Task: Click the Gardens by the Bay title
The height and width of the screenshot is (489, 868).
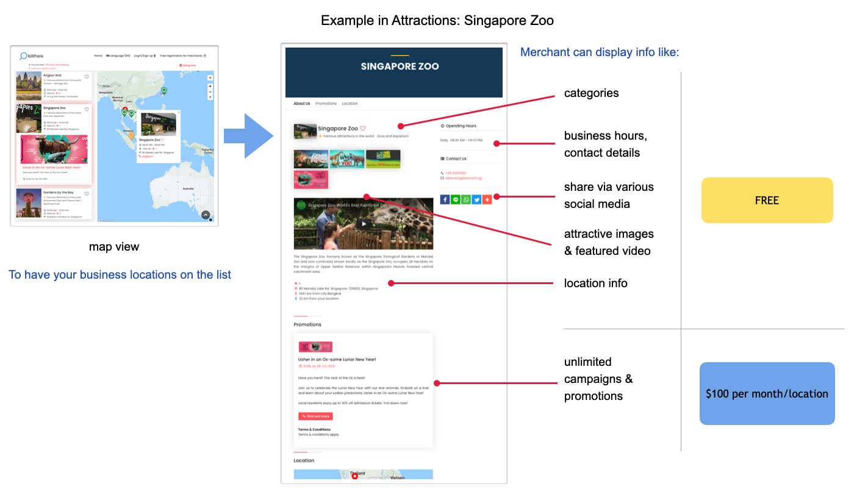Action: (58, 193)
